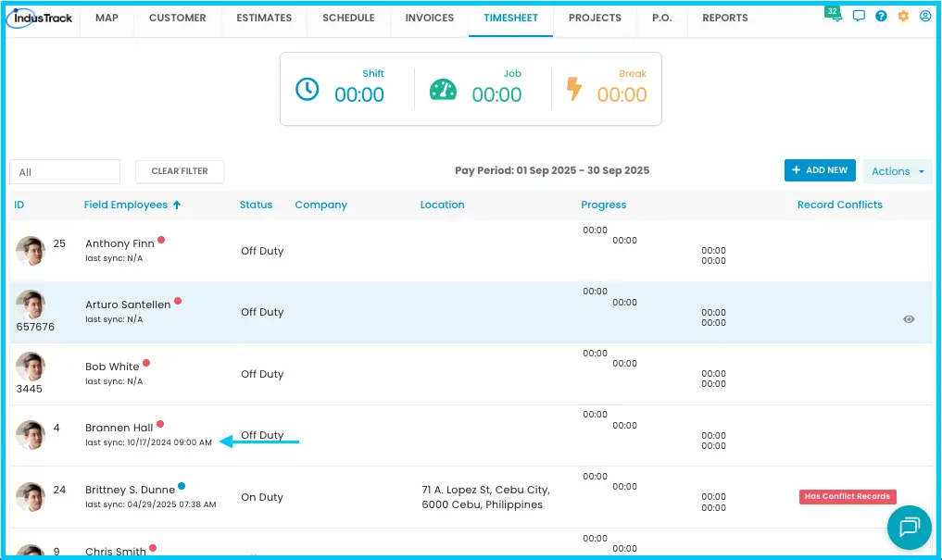Click the ADD NEW button
This screenshot has height=560, width=942.
(x=820, y=170)
